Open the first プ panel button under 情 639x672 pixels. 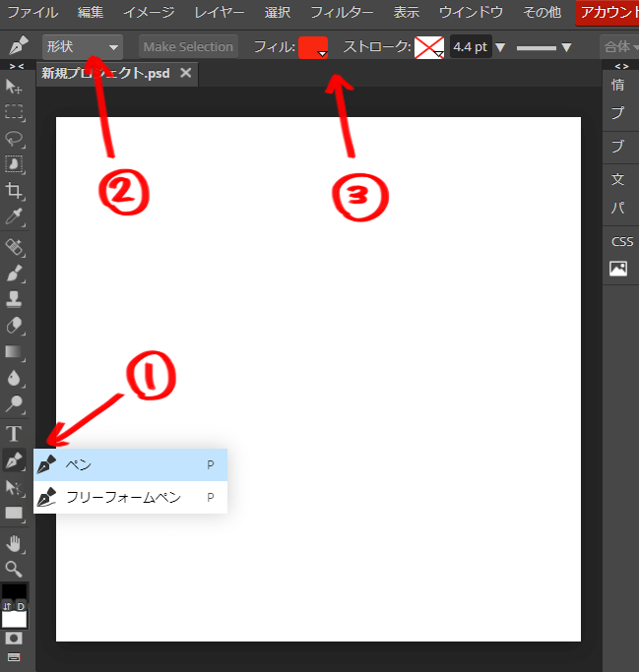(618, 113)
